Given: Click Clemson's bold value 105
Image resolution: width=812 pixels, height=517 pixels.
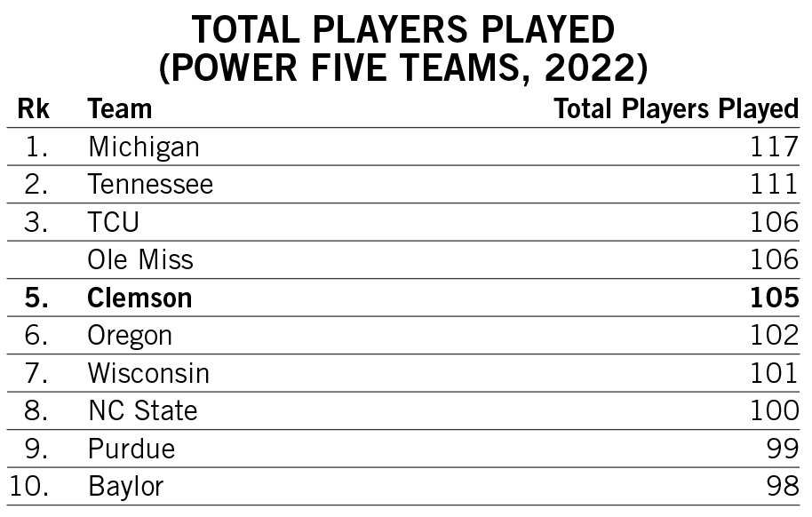Looking at the screenshot, I should (774, 298).
